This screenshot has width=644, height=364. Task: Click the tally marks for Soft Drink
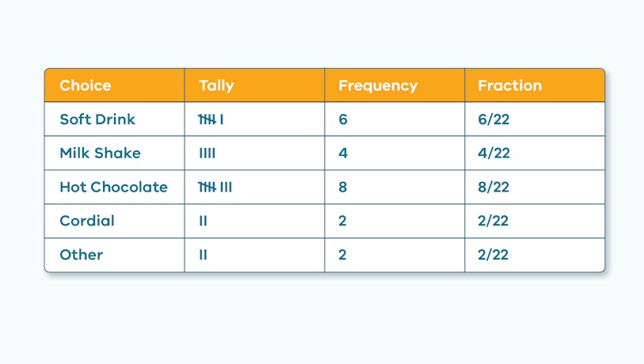pos(211,119)
